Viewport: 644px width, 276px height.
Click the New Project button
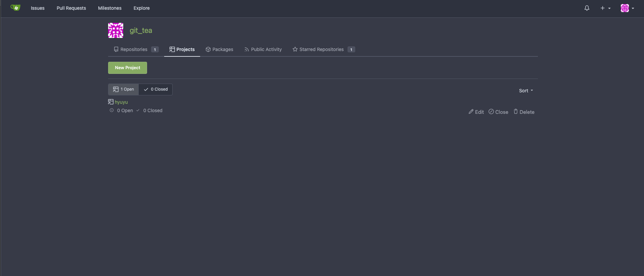click(128, 68)
